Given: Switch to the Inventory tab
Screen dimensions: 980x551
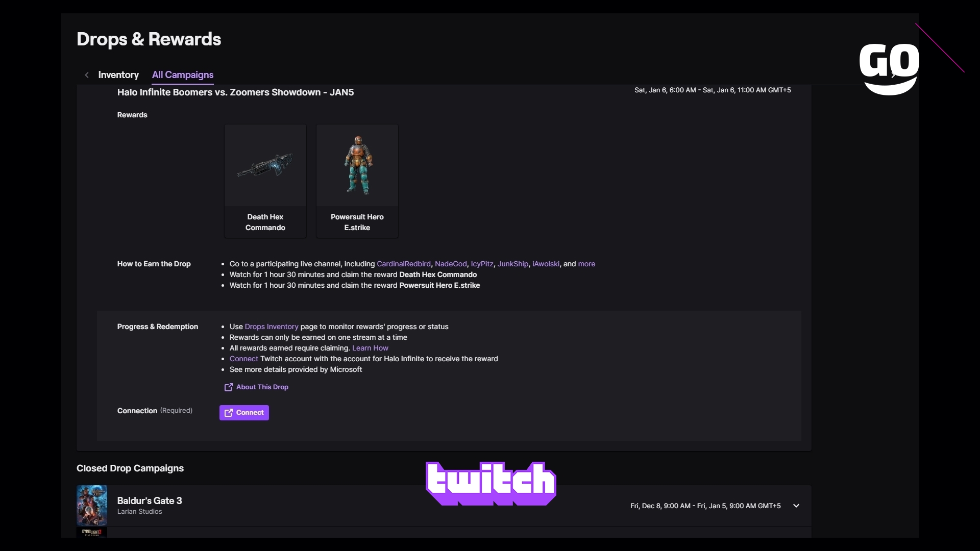Looking at the screenshot, I should [x=118, y=74].
